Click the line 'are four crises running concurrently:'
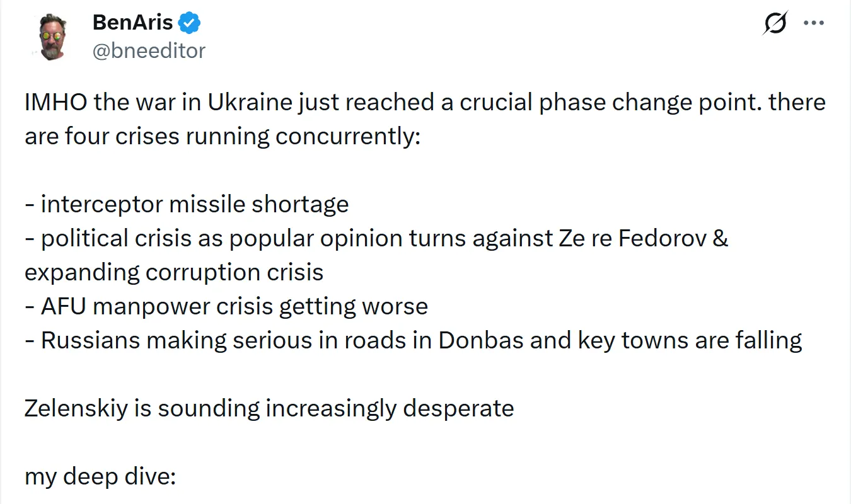 pos(222,136)
